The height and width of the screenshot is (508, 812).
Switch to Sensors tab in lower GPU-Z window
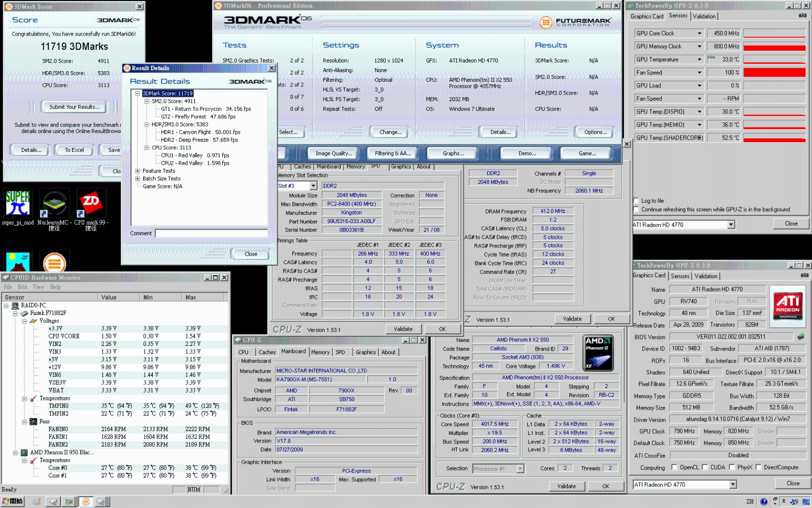[x=680, y=276]
